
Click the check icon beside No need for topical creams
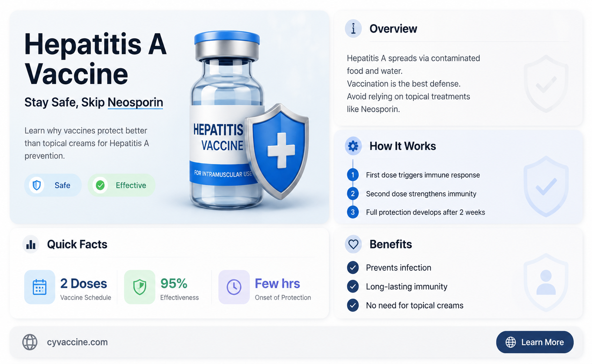353,305
